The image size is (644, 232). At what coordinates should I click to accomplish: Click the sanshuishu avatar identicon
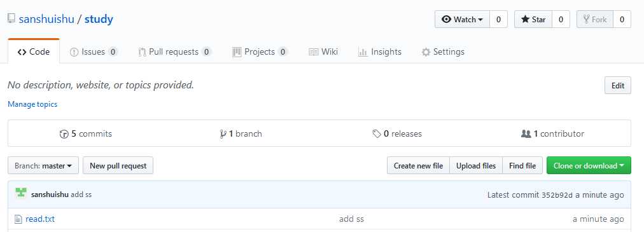click(21, 192)
